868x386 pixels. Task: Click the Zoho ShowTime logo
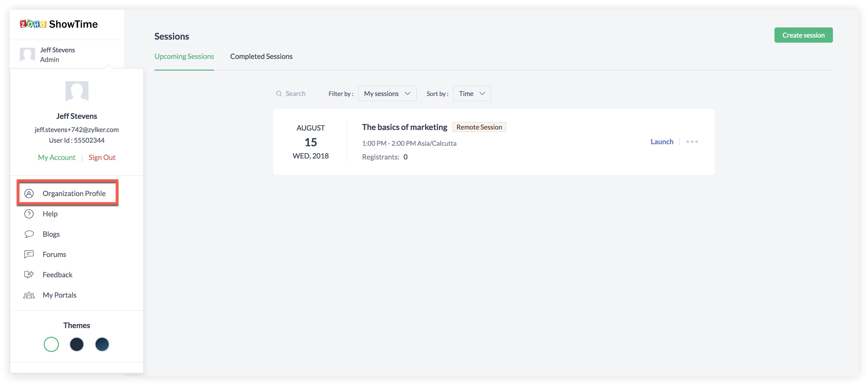pos(59,24)
